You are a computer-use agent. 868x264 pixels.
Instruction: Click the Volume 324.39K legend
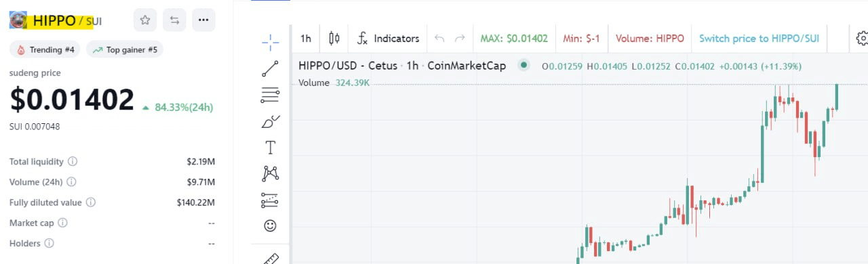[x=334, y=83]
